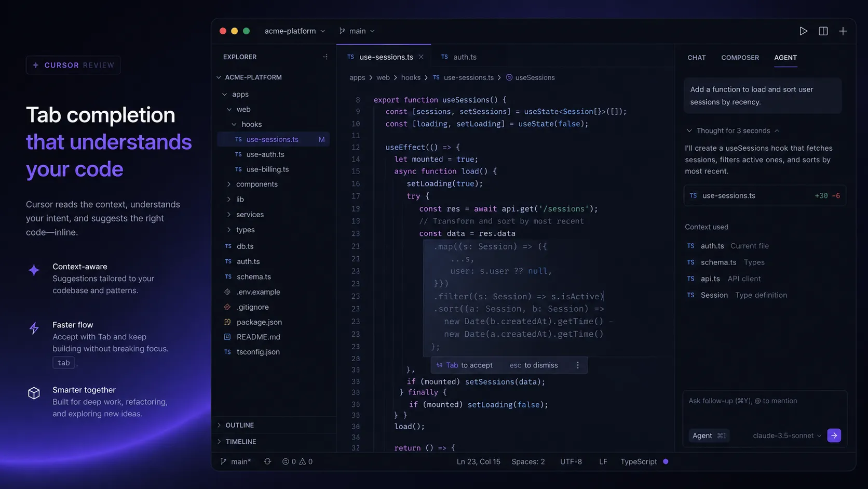Select the use-sessions.ts editor tab
The image size is (868, 489).
click(384, 57)
